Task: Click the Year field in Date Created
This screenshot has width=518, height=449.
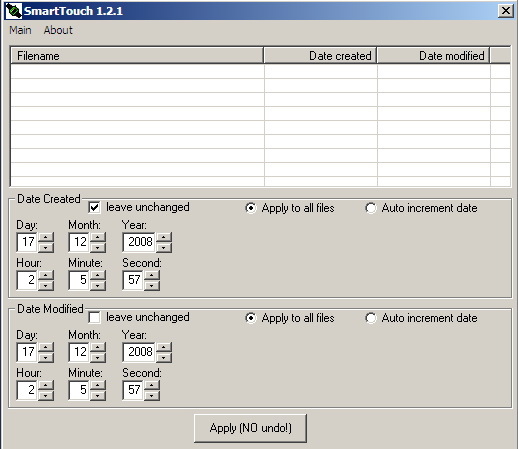Action: 139,242
